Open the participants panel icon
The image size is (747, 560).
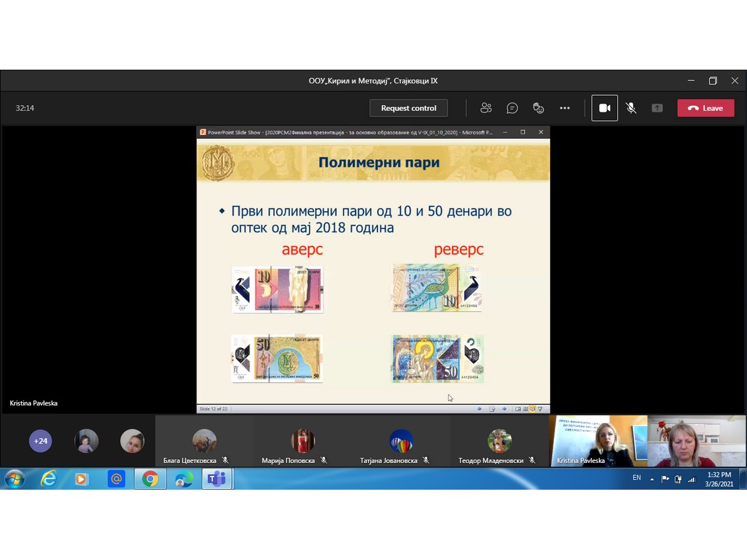point(486,108)
